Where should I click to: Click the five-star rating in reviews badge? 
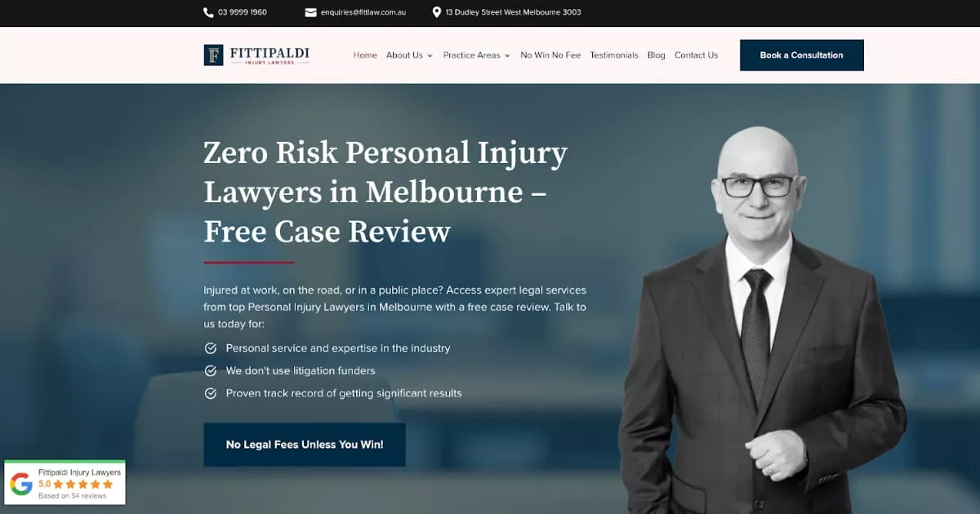coord(82,485)
